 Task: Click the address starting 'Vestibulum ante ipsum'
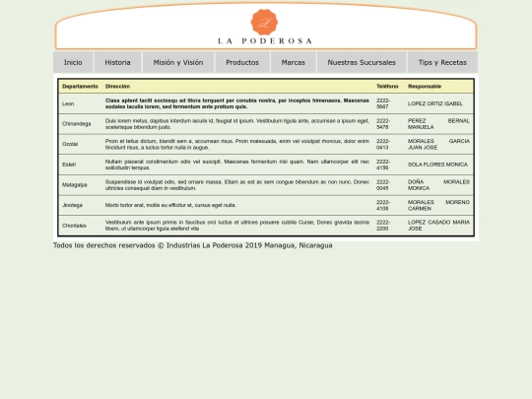[237, 226]
